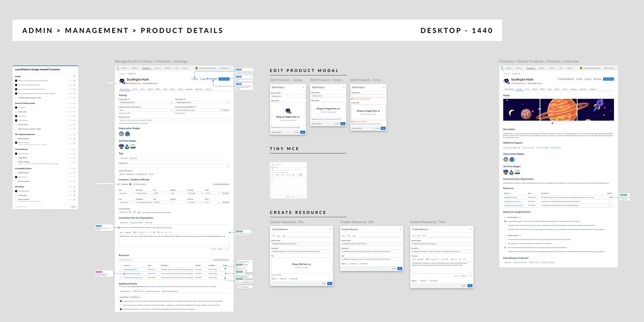Click the rocket media image thumbnail
644x322 pixels.
[596, 110]
